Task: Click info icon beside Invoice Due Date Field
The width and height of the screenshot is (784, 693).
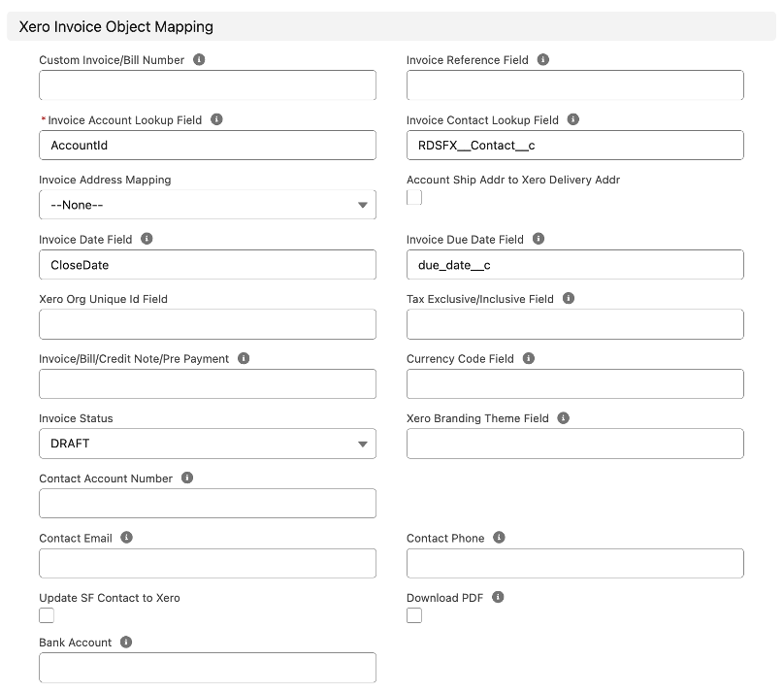Action: click(x=539, y=239)
